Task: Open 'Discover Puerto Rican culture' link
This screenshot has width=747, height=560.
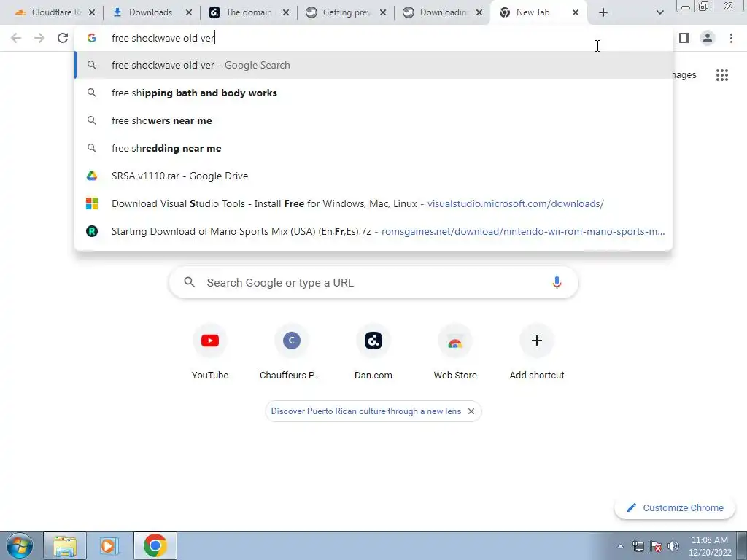Action: [x=366, y=411]
